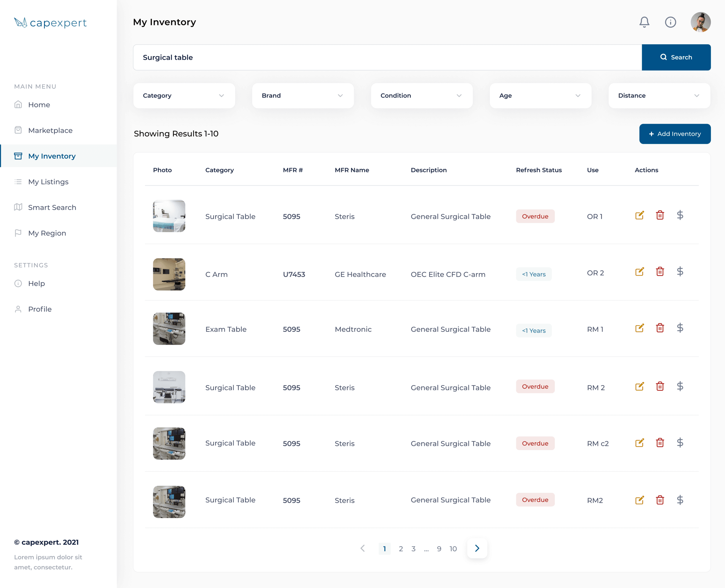This screenshot has width=725, height=588.
Task: Click the info circle icon in header
Action: tap(670, 22)
